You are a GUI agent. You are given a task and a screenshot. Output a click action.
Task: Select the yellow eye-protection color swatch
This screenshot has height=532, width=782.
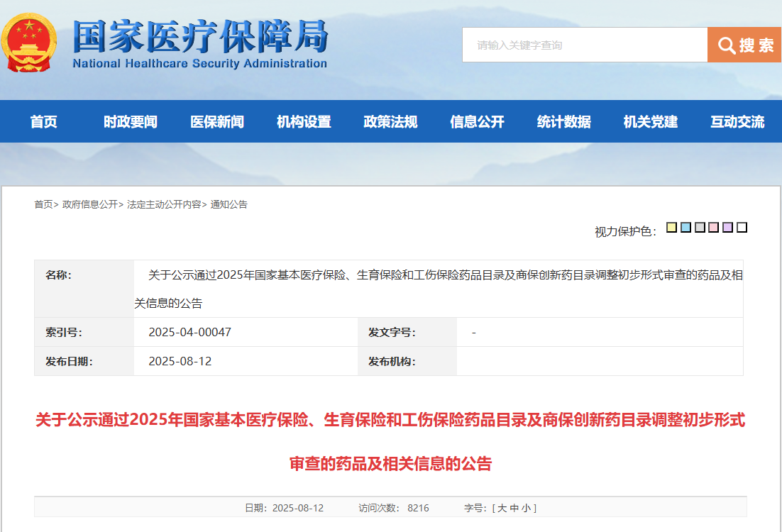tap(671, 228)
